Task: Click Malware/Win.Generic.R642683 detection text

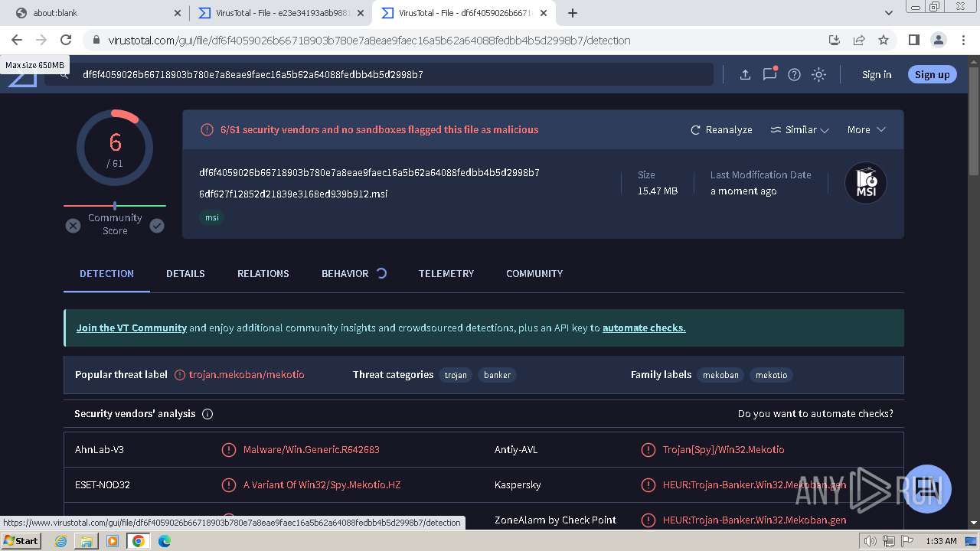Action: point(312,450)
